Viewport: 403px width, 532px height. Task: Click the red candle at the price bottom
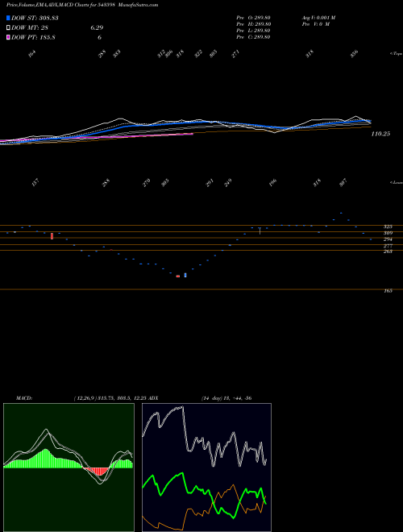click(178, 276)
